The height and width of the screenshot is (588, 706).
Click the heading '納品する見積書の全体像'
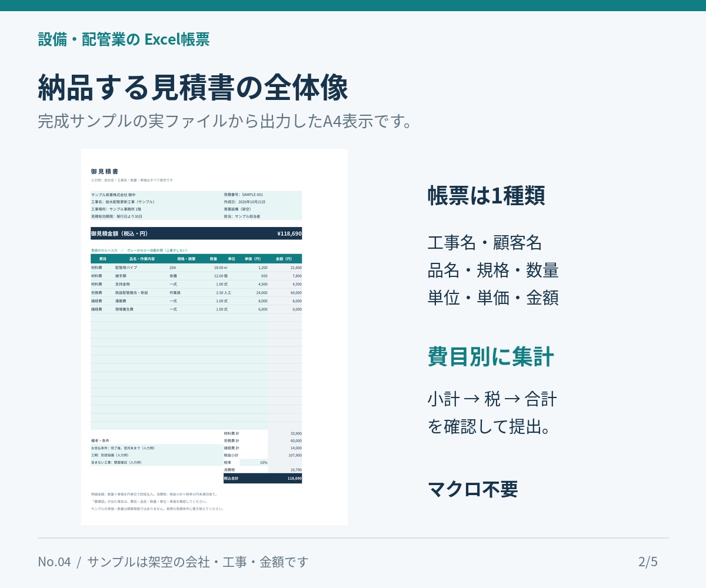(x=193, y=87)
